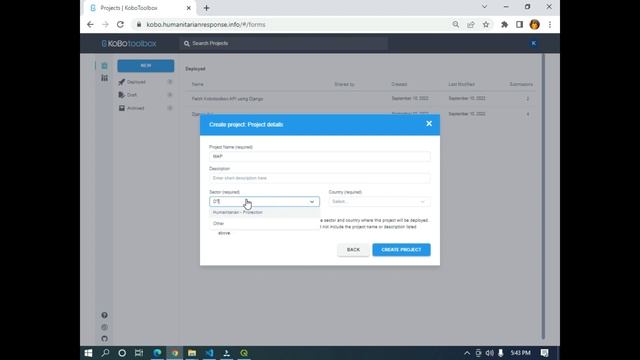The image size is (640, 360).
Task: Click the CREATE PROJECT button
Action: click(x=401, y=250)
